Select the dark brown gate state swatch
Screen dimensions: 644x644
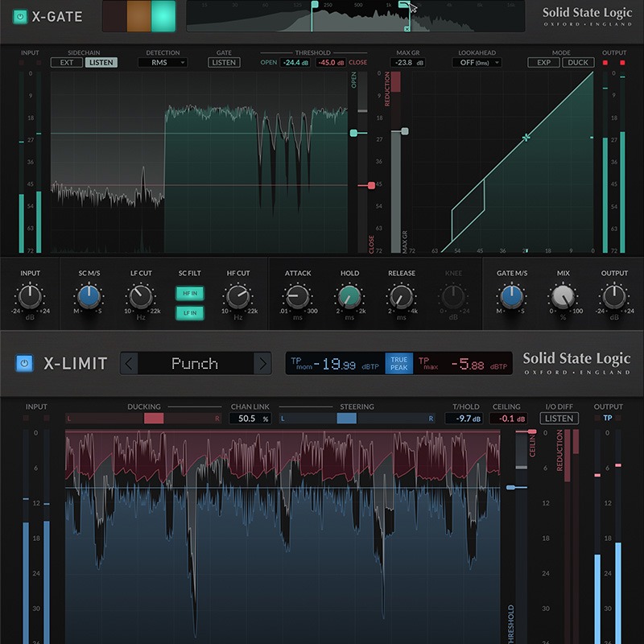click(x=114, y=16)
